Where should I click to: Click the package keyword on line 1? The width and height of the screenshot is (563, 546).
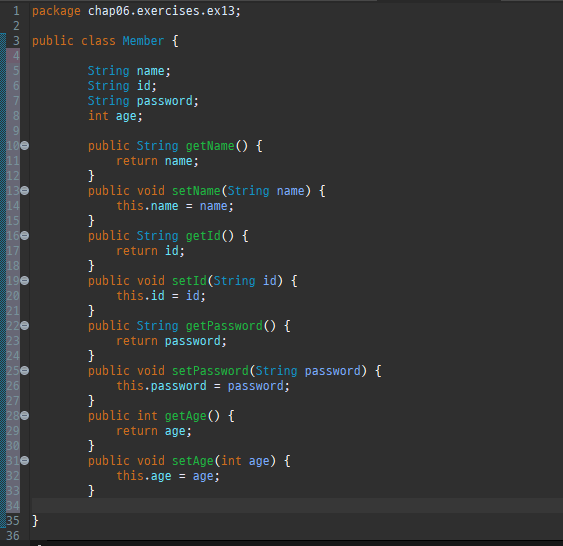tap(56, 11)
